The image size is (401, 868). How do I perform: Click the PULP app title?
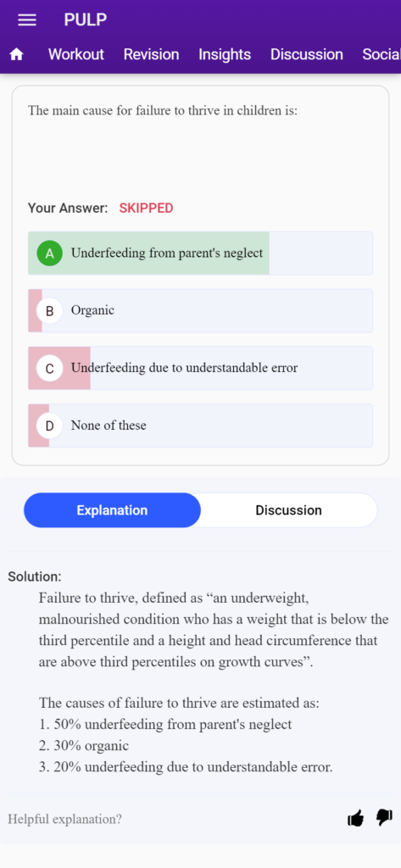click(86, 20)
